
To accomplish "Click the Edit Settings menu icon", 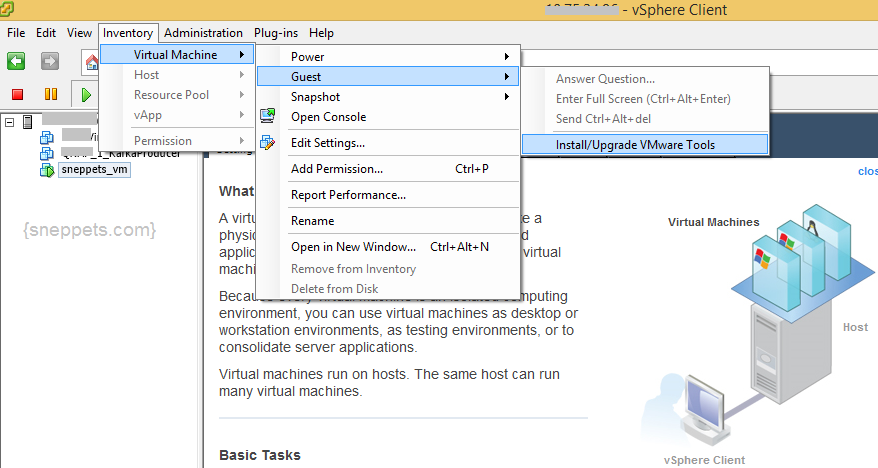I will (268, 143).
